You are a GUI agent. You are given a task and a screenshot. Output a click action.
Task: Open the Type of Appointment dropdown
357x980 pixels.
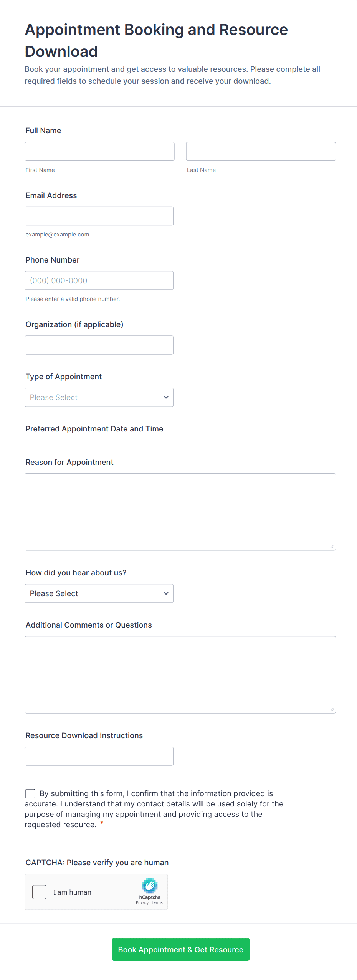point(99,397)
